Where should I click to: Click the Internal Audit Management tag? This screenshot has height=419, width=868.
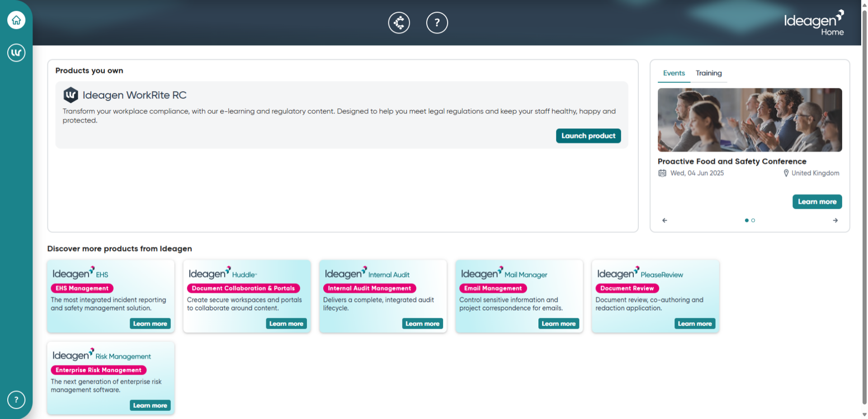369,288
